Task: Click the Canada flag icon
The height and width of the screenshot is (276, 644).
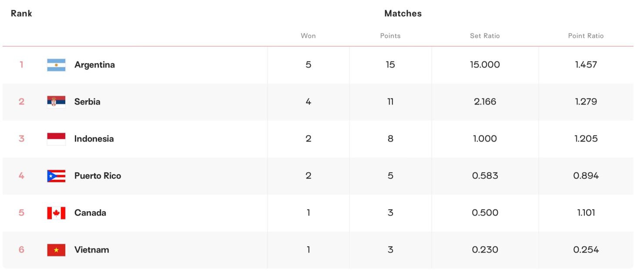Action: pyautogui.click(x=56, y=213)
